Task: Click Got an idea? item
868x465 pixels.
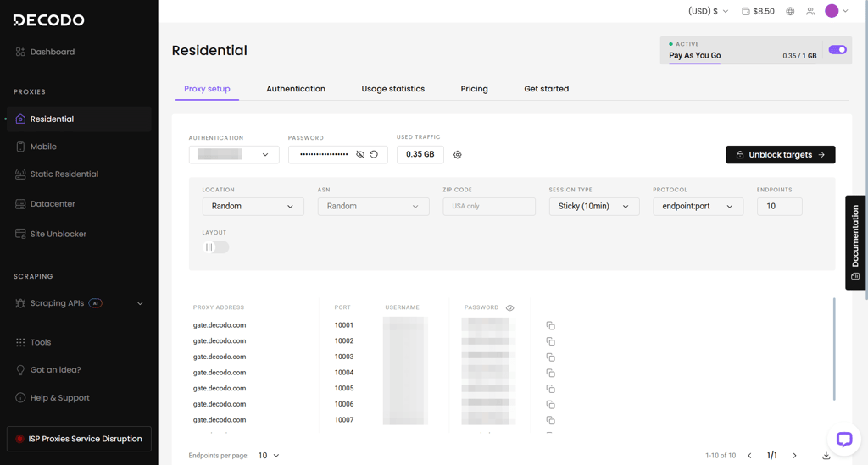Action: point(48,370)
